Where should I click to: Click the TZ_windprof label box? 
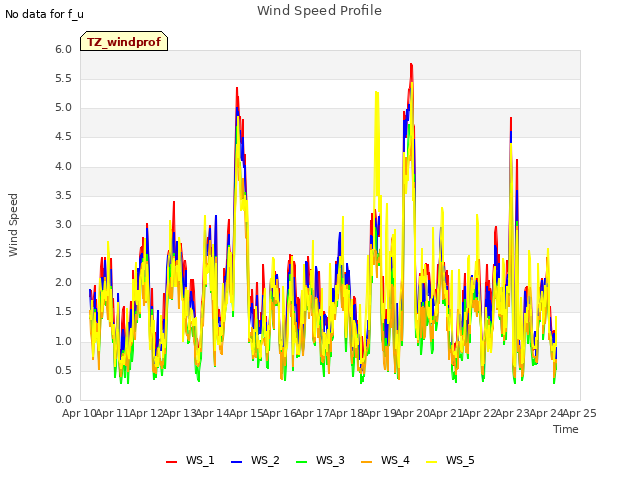[x=124, y=41]
